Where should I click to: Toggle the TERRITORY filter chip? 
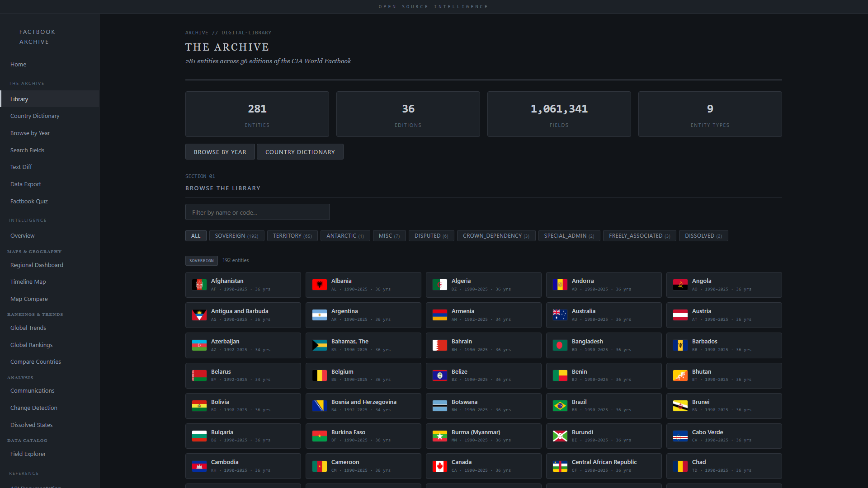pos(292,236)
